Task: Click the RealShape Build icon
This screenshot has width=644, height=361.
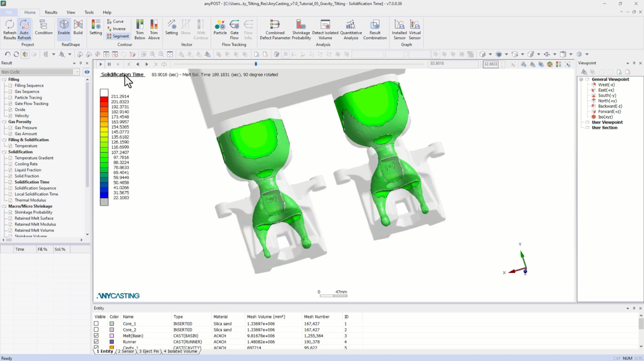Action: pos(78,28)
